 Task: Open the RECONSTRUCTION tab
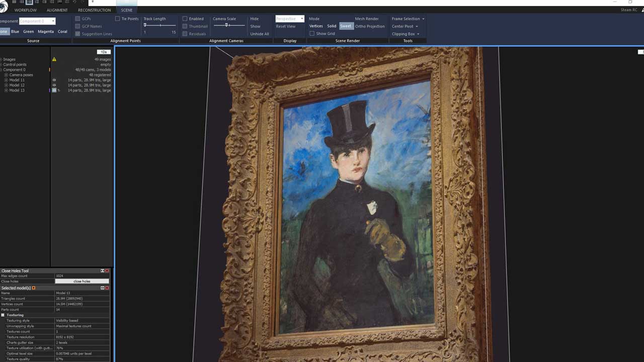94,10
